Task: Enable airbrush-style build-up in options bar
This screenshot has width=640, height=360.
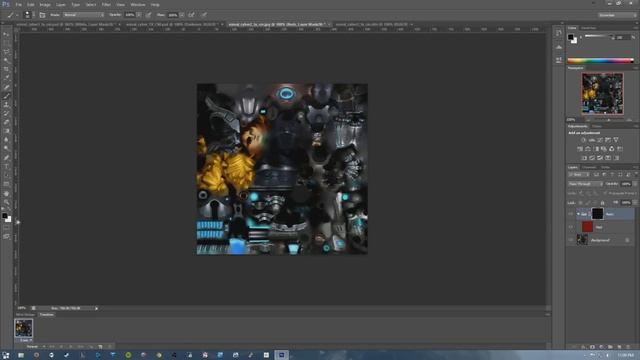Action: pos(191,15)
